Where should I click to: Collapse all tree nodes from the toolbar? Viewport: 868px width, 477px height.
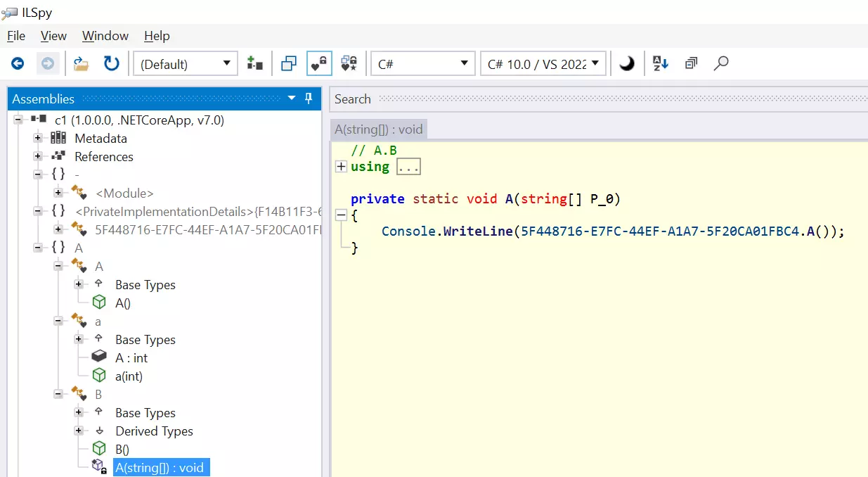point(692,64)
